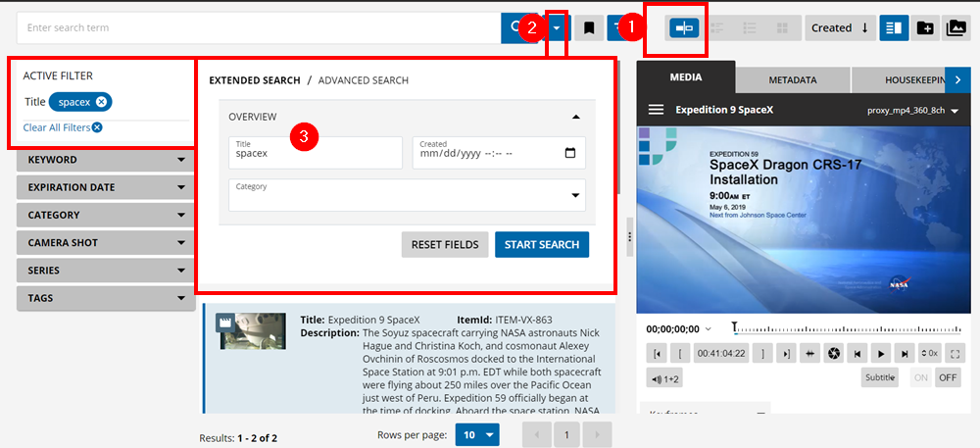Open the Rows per page dropdown
The width and height of the screenshot is (980, 448).
[478, 434]
